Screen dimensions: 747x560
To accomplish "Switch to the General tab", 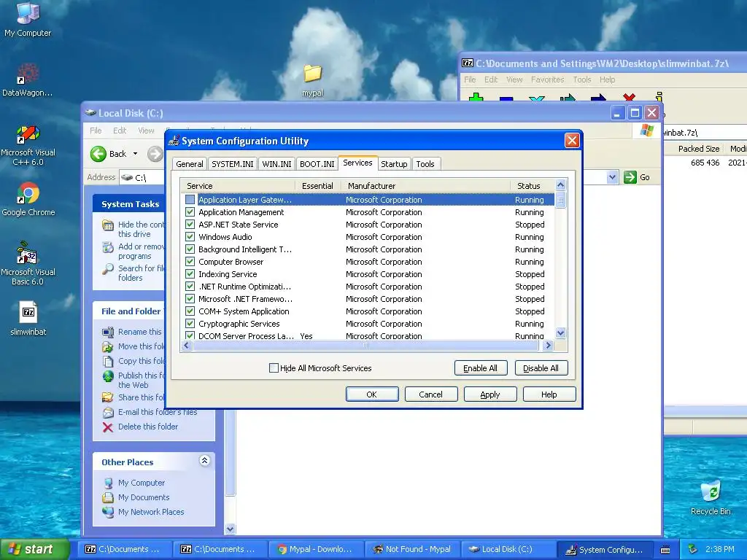I will tap(190, 164).
